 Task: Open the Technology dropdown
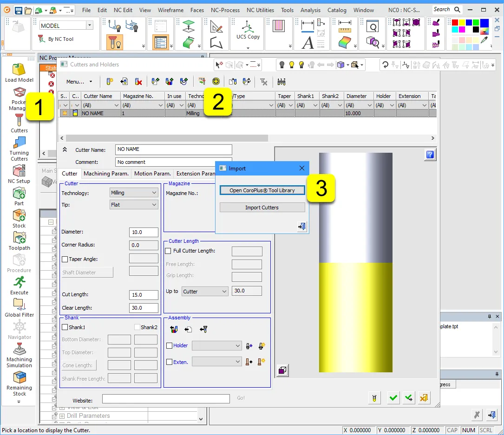pyautogui.click(x=134, y=193)
